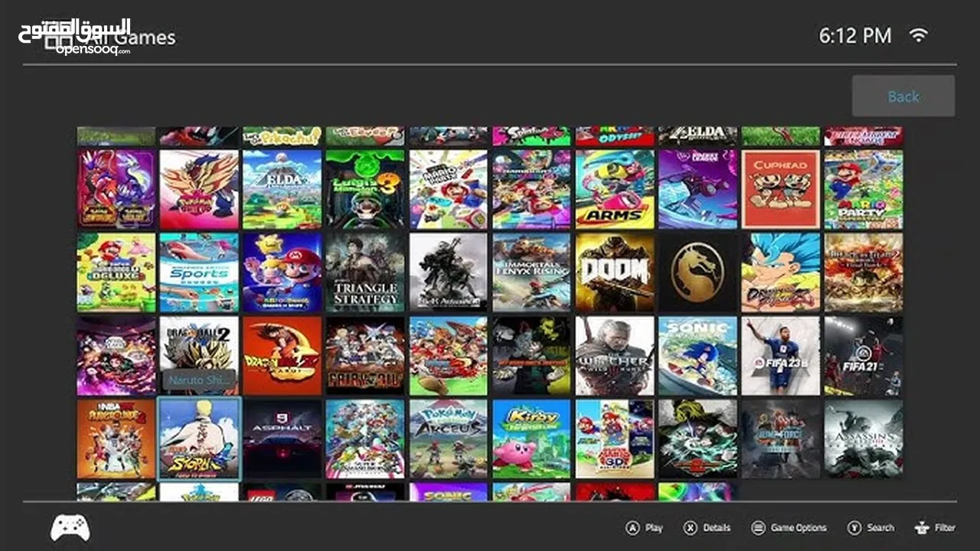
Task: Select the purple tile between ARMS and Cuphead
Action: 697,189
